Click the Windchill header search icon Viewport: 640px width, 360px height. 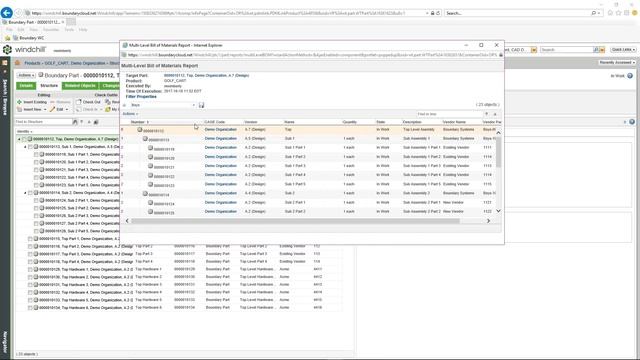click(596, 50)
